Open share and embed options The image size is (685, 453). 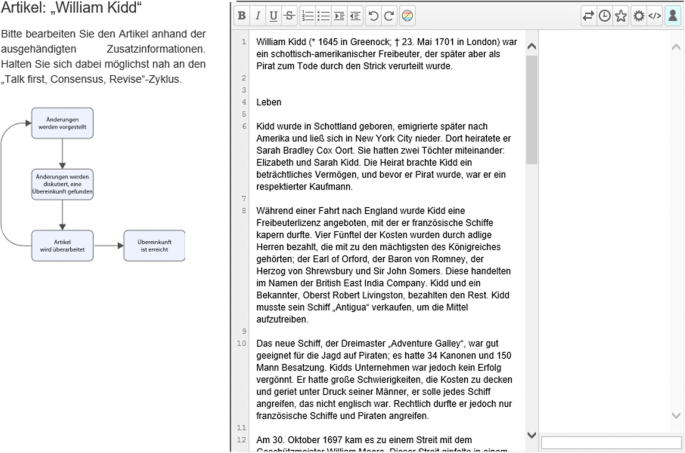(x=654, y=16)
